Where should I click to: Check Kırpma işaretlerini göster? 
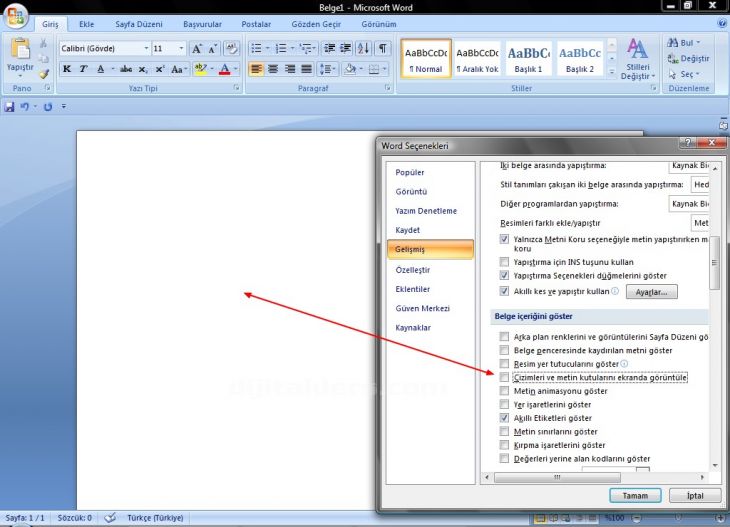tap(504, 445)
